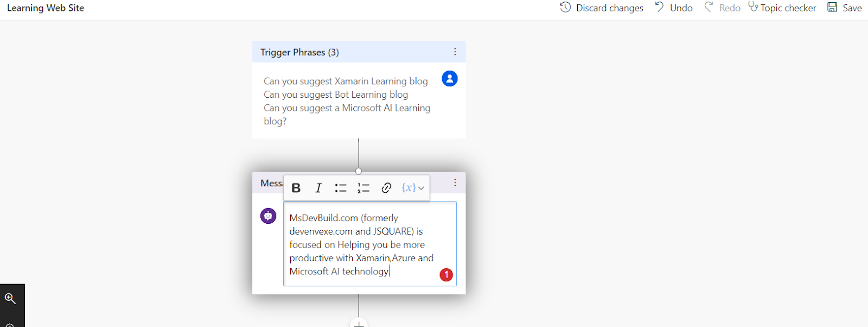The image size is (868, 327).
Task: Click the bot avatar beside message
Action: pos(269,216)
